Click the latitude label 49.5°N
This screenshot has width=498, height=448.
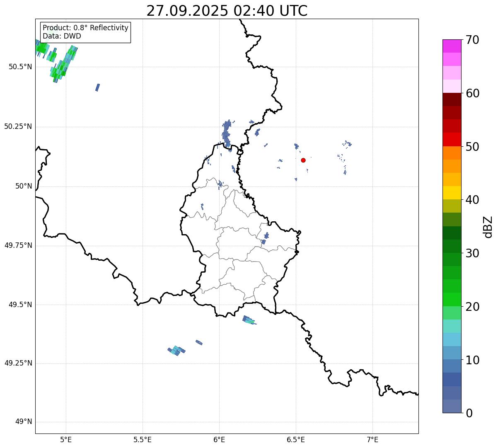[20, 305]
